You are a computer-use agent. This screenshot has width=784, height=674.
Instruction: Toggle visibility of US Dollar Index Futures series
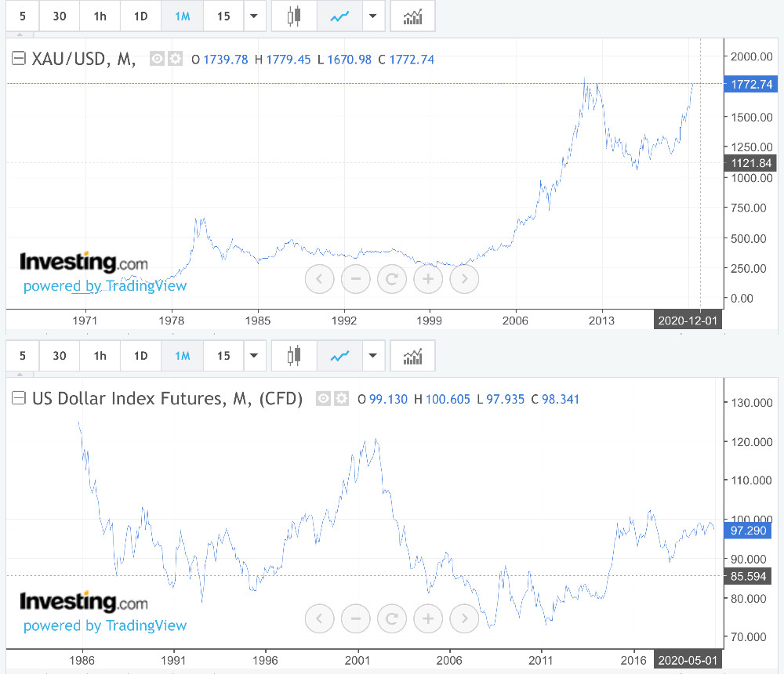coord(323,399)
